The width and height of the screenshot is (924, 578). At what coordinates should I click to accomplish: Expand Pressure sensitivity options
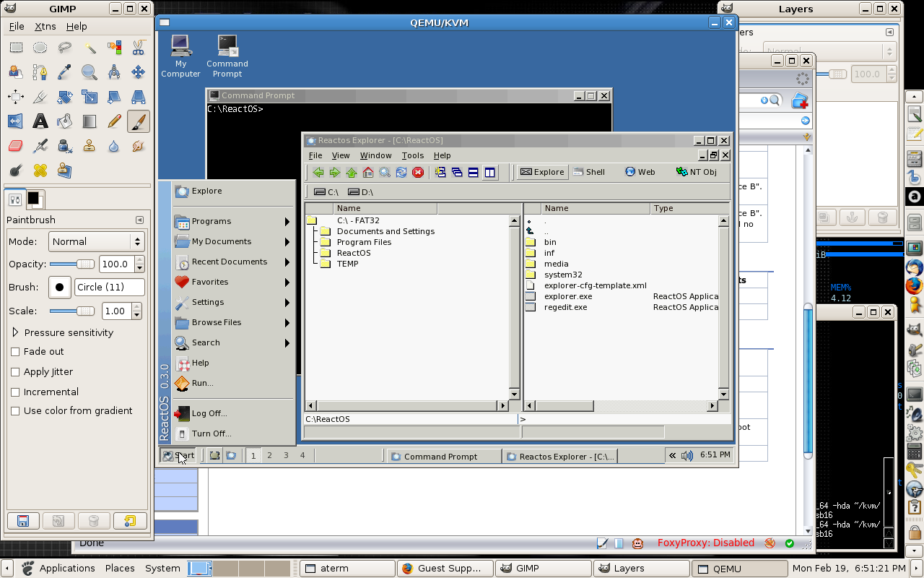(x=16, y=332)
